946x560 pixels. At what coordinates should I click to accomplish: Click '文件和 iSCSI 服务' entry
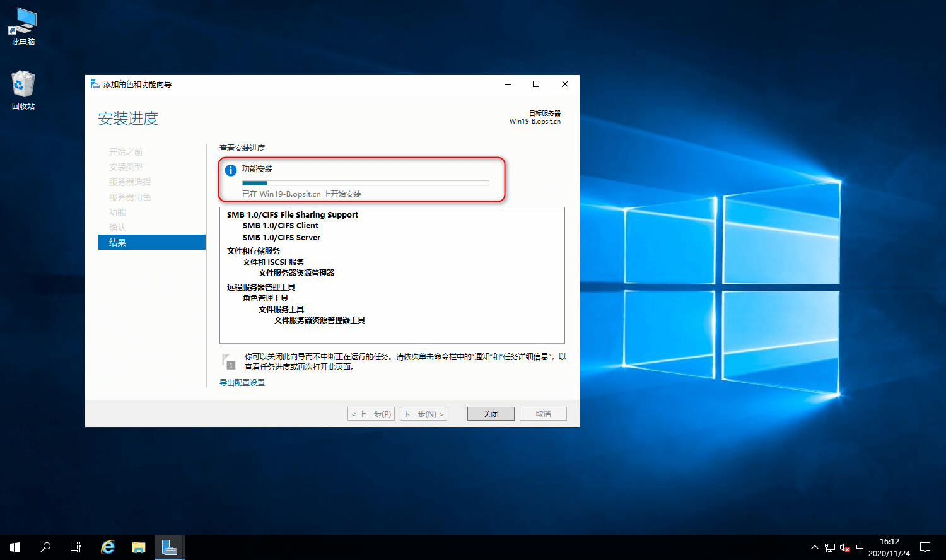point(274,262)
